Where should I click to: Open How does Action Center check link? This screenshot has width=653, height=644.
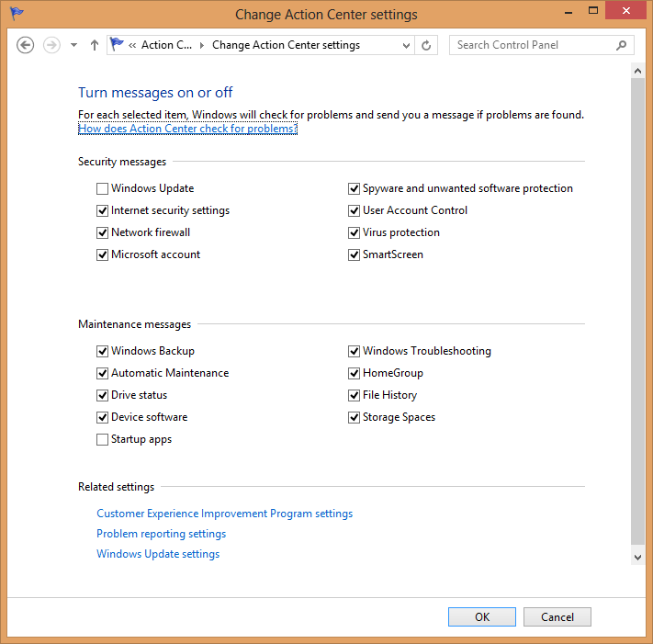[188, 129]
